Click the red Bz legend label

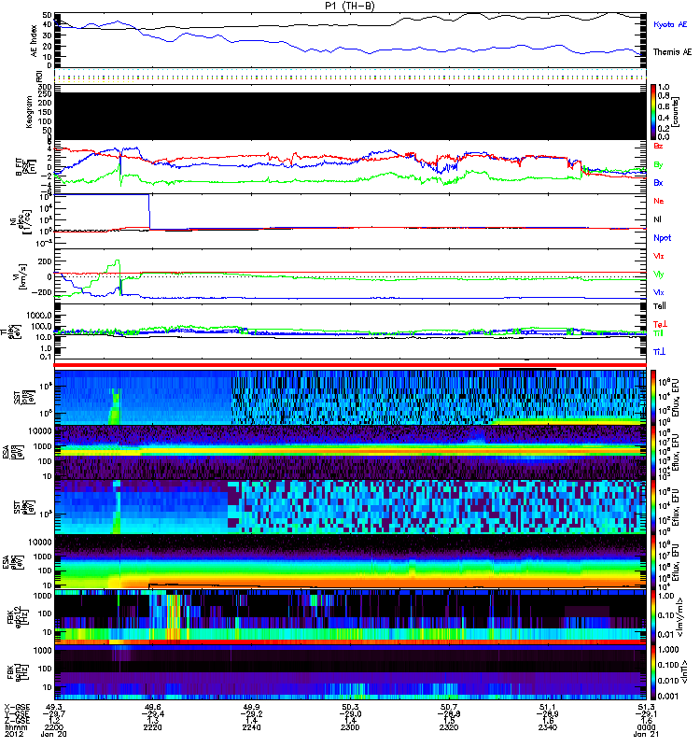pos(658,146)
